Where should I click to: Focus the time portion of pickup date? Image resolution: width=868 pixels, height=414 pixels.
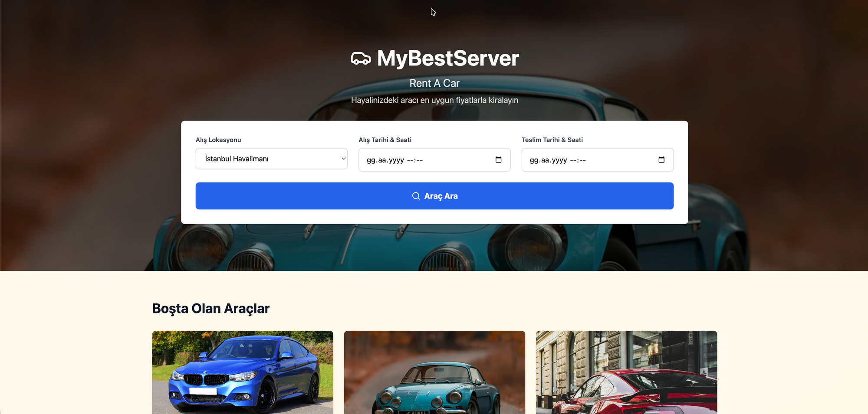tap(414, 160)
